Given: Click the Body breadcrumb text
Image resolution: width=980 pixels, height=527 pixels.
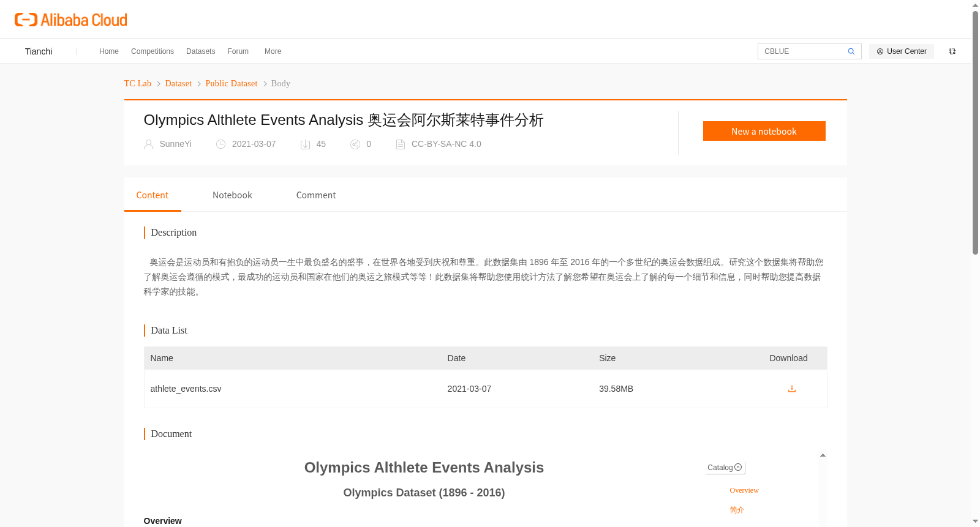Looking at the screenshot, I should pos(281,83).
